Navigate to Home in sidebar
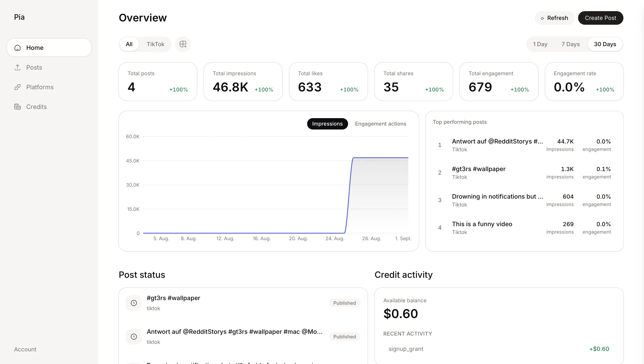The image size is (644, 364). pyautogui.click(x=49, y=47)
